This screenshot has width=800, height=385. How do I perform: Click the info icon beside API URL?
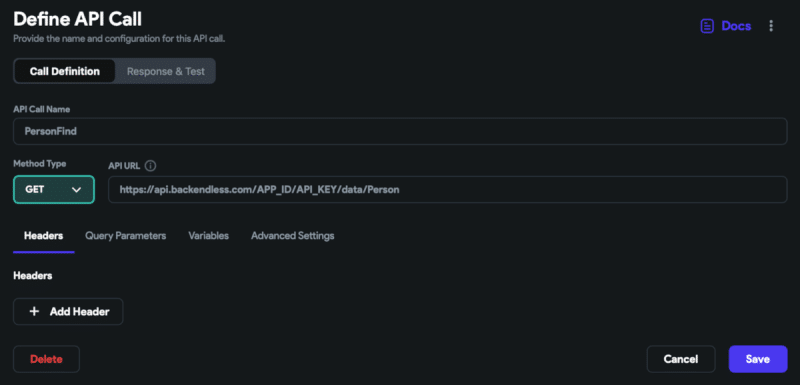click(151, 166)
